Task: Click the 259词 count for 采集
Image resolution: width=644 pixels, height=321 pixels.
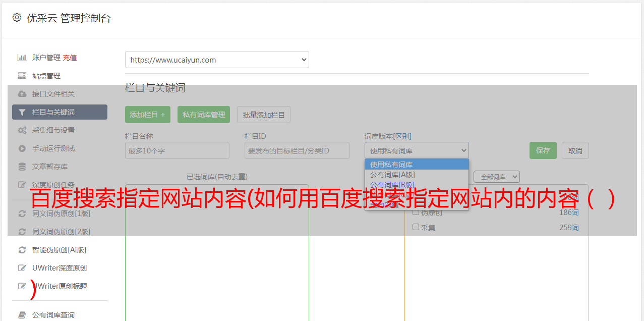Action: coord(569,228)
